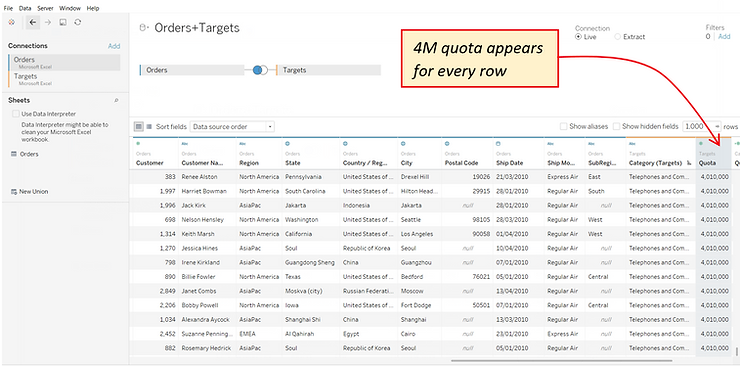Click the cell Suzanne Penning...

pos(207,333)
